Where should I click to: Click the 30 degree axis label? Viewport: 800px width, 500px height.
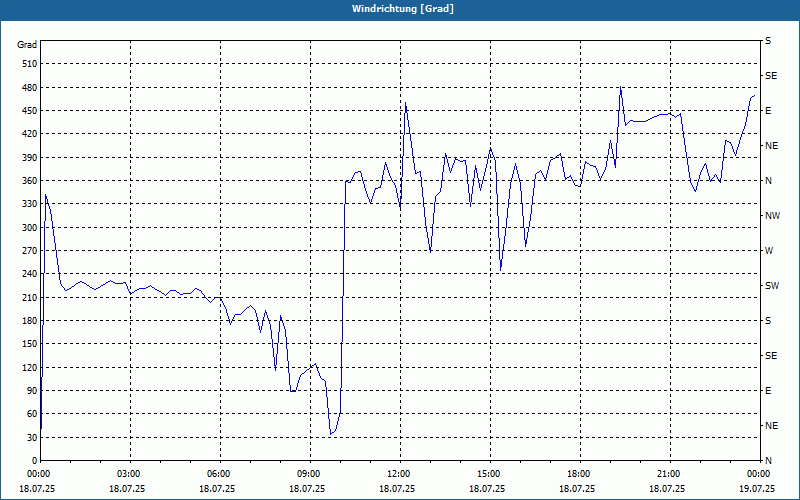click(x=32, y=438)
